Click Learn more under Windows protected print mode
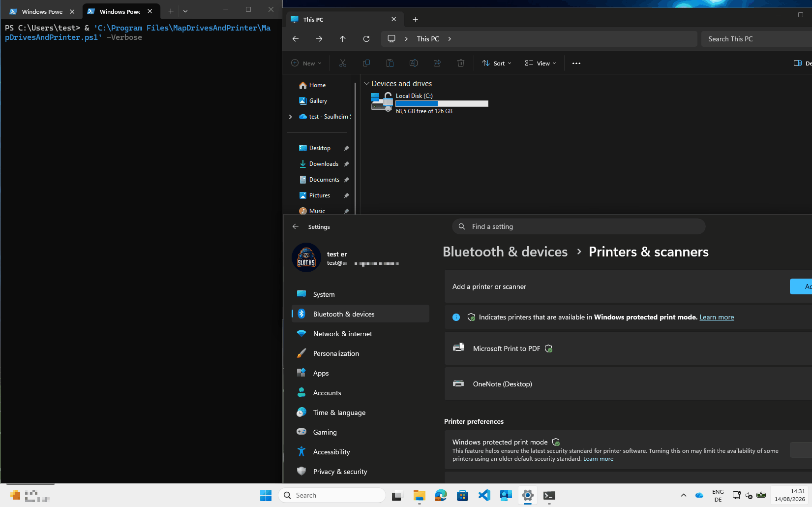The height and width of the screenshot is (507, 812). (x=598, y=459)
